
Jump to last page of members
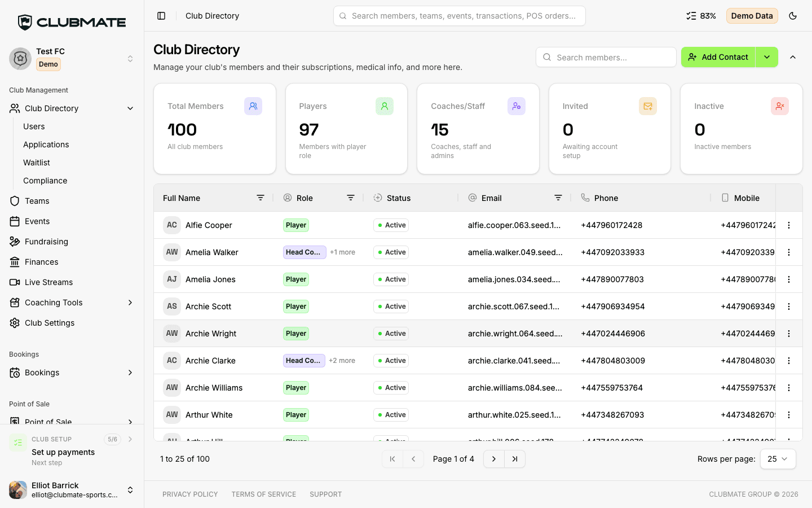click(x=515, y=459)
